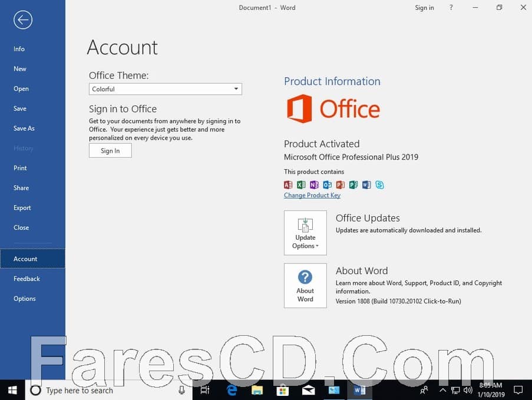532x400 pixels.
Task: Open the Windows Start menu
Action: pos(12,390)
